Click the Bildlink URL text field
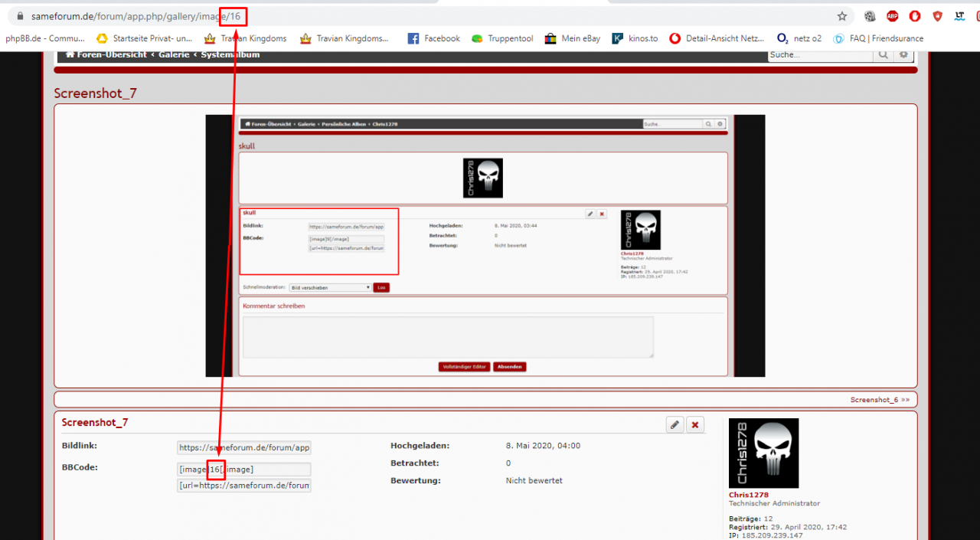The height and width of the screenshot is (540, 980). click(243, 447)
